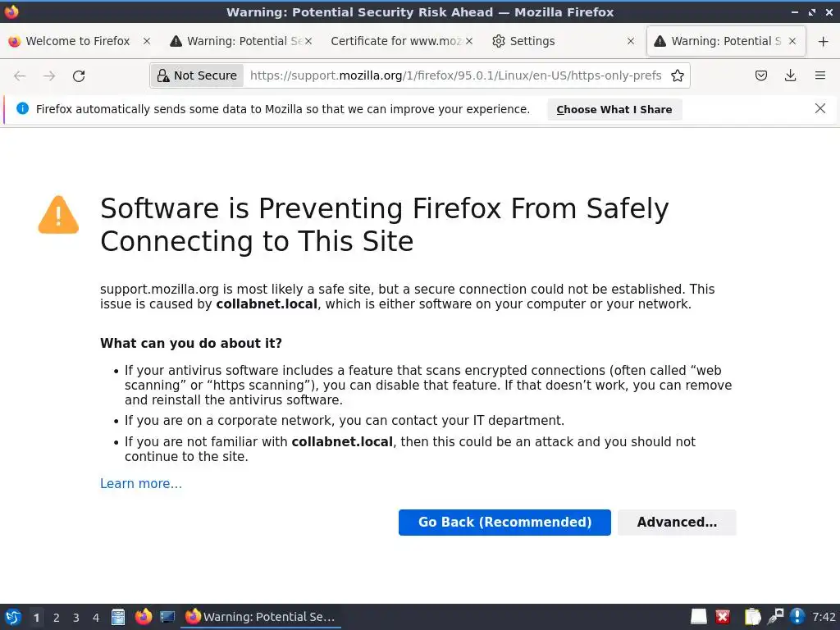
Task: Open the Downloads arrow icon
Action: (791, 75)
